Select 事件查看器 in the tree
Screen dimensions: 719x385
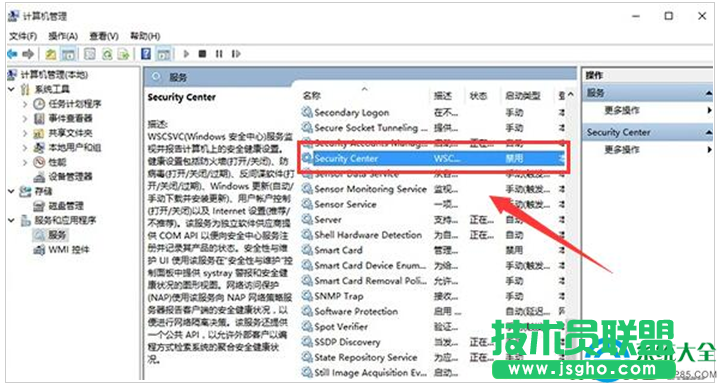(x=71, y=118)
